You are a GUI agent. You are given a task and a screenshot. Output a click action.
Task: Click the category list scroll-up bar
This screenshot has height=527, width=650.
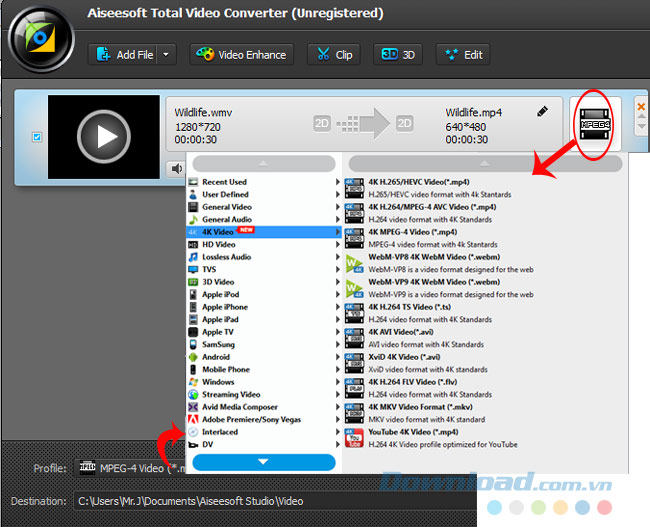(264, 163)
